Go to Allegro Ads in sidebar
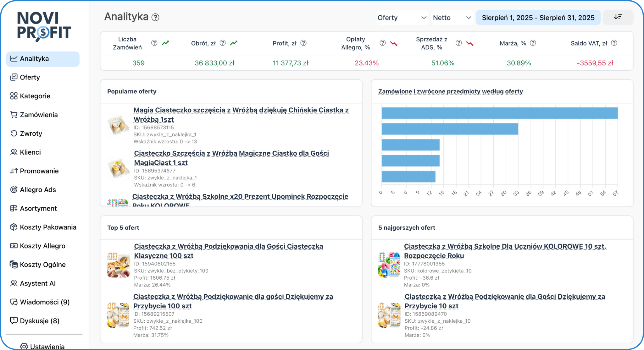The width and height of the screenshot is (644, 350). point(38,190)
